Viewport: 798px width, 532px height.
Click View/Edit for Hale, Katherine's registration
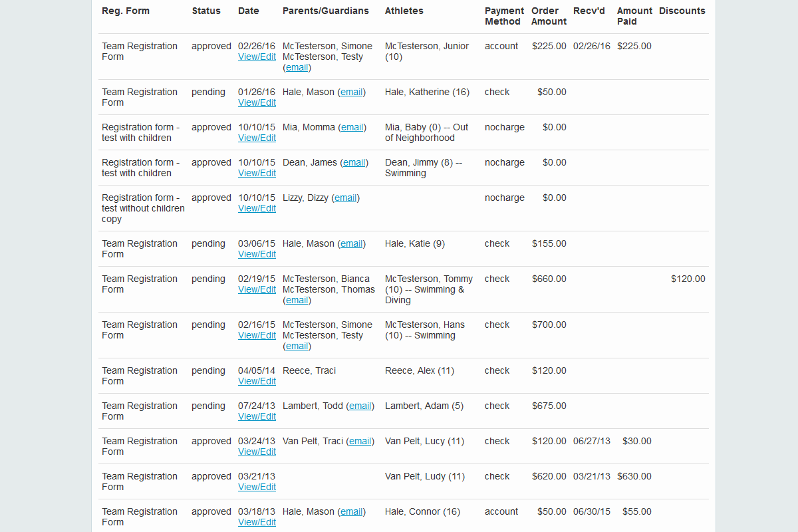coord(257,103)
